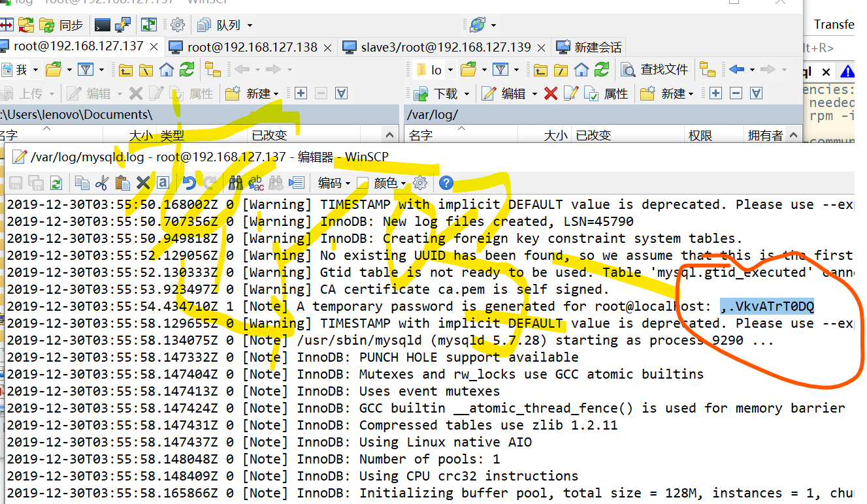This screenshot has width=867, height=504.
Task: Click the Undo arrow in editor toolbar
Action: [x=189, y=183]
